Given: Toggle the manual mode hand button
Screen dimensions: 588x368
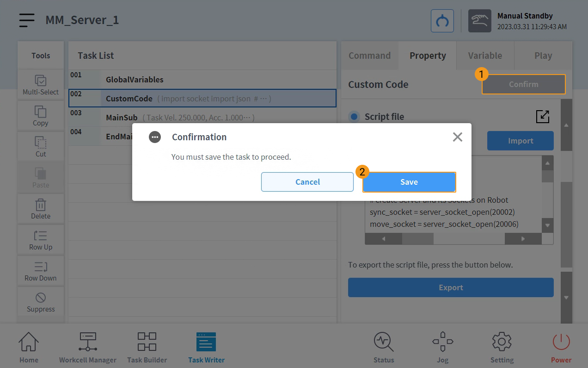Looking at the screenshot, I should [x=480, y=21].
